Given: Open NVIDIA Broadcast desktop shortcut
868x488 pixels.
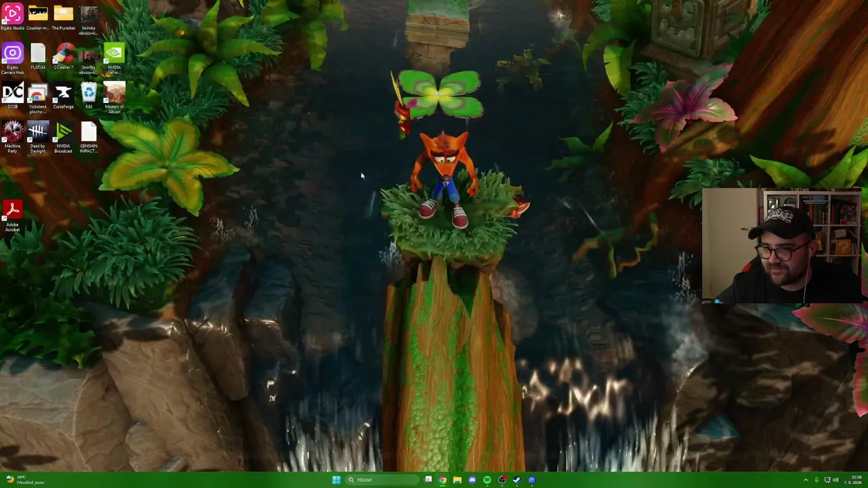Looking at the screenshot, I should pyautogui.click(x=63, y=138).
